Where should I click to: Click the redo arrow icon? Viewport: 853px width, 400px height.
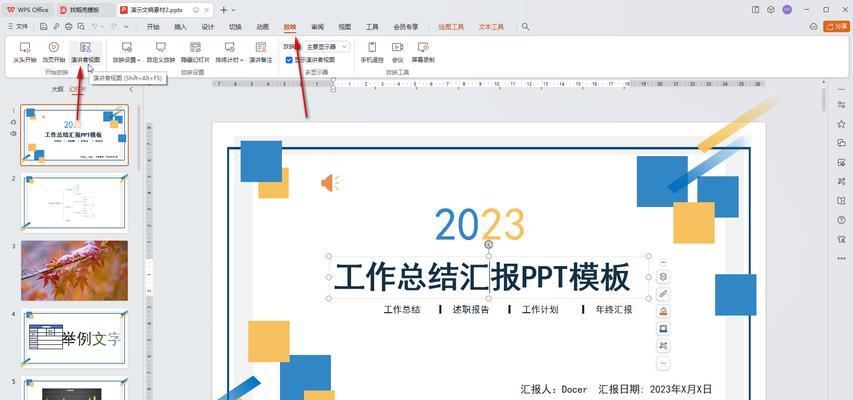pyautogui.click(x=114, y=26)
